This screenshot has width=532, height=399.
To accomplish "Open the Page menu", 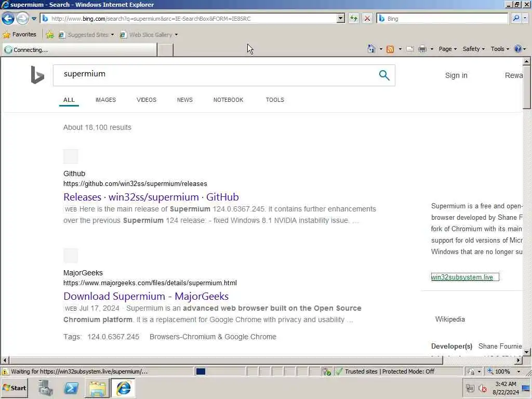I will click(447, 49).
